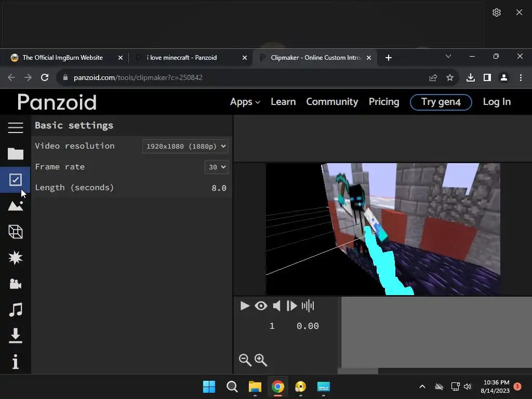The width and height of the screenshot is (532, 399).
Task: Click the video preview canvas
Action: coord(383,229)
